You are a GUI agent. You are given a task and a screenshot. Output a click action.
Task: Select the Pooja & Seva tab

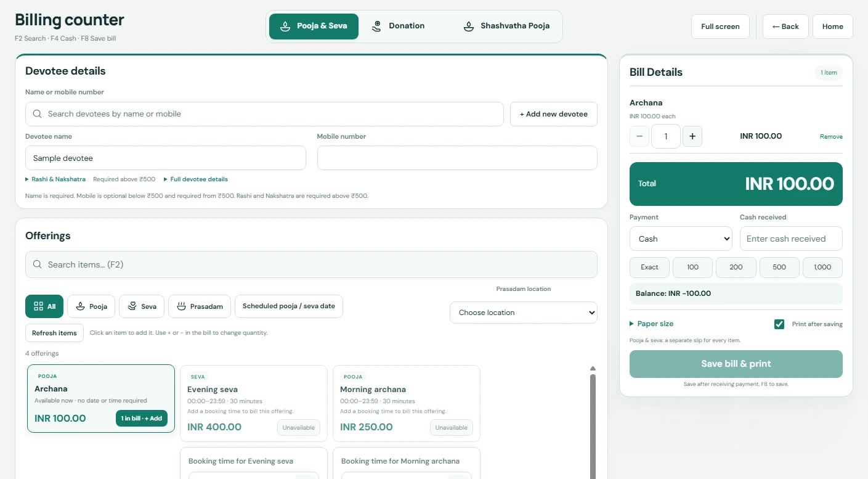click(314, 27)
